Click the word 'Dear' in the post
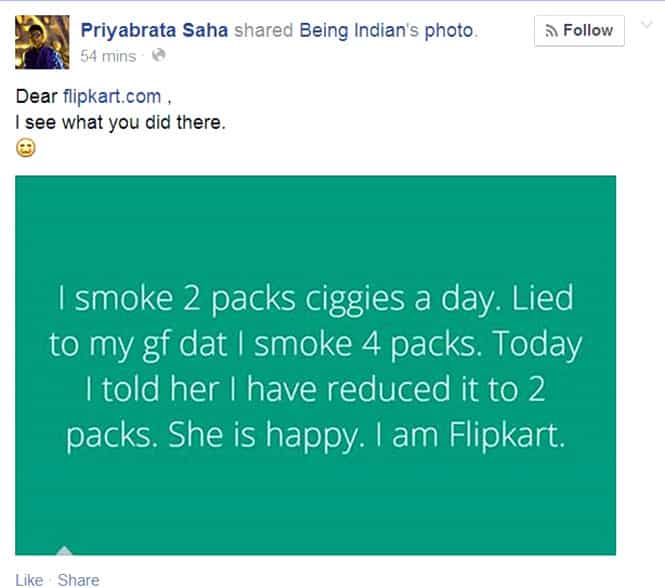The width and height of the screenshot is (665, 588). pyautogui.click(x=36, y=96)
